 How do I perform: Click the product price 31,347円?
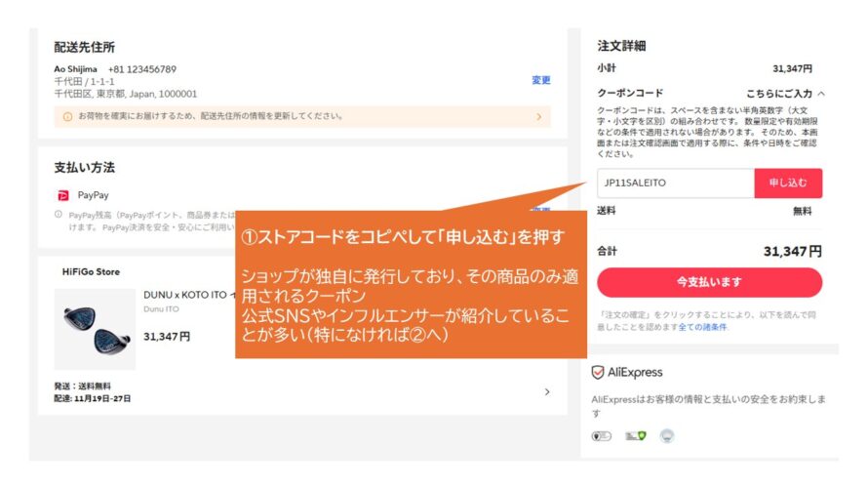(x=167, y=337)
